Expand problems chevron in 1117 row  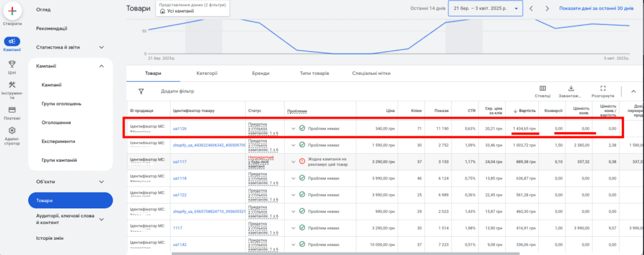coord(293,227)
